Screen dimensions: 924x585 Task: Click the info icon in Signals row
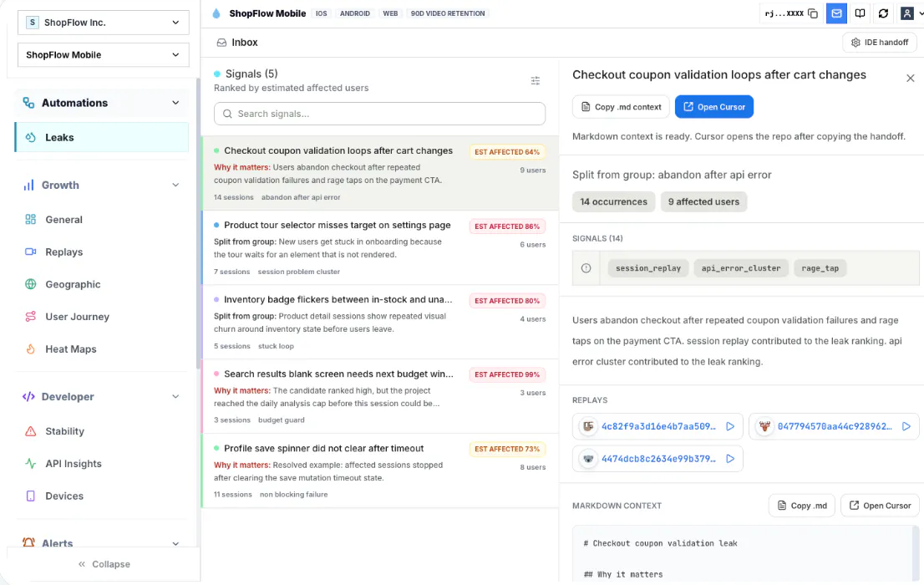click(x=586, y=268)
